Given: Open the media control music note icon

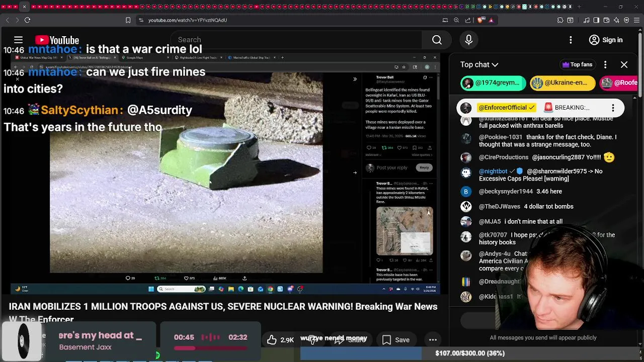Looking at the screenshot, I should click(586, 20).
